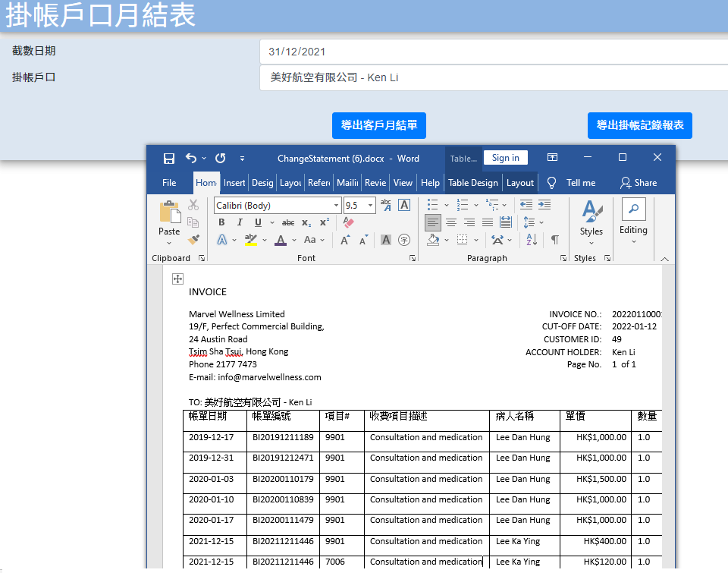
Task: Toggle Superscript formatting
Action: (324, 222)
